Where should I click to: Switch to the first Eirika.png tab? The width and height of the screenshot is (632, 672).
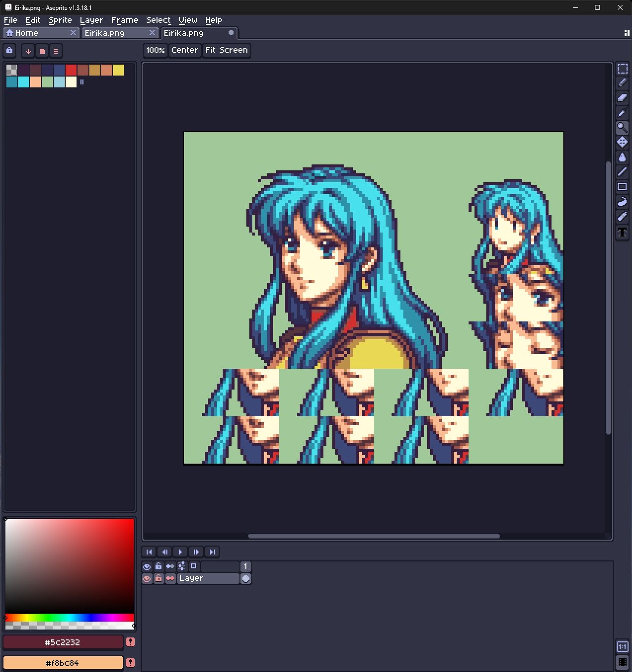(x=120, y=33)
